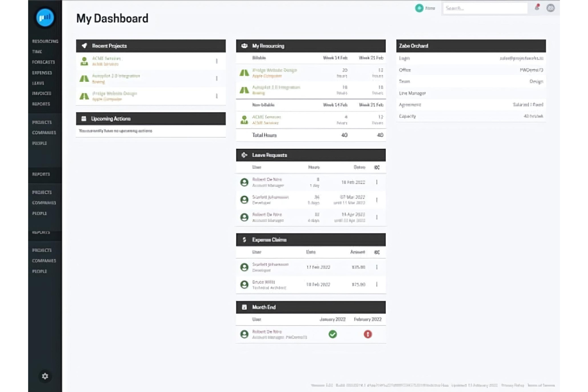Image resolution: width=588 pixels, height=392 pixels.
Task: Open the third project link in Recent Projects
Action: 114,94
